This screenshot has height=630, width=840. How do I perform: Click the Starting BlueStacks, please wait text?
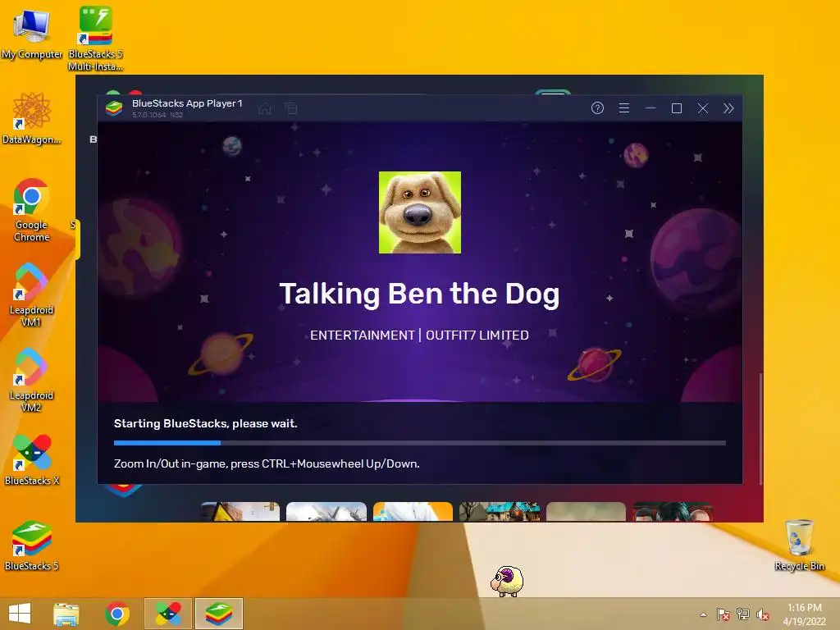pyautogui.click(x=206, y=424)
